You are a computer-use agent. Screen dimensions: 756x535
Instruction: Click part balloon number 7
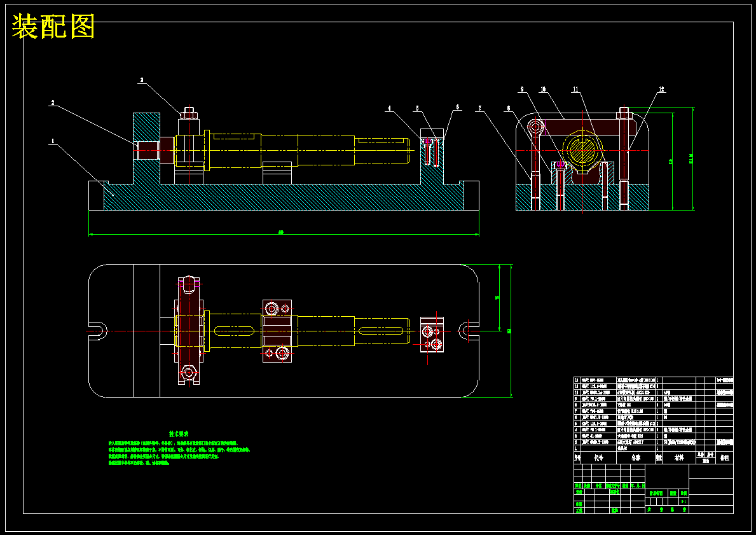[x=479, y=108]
